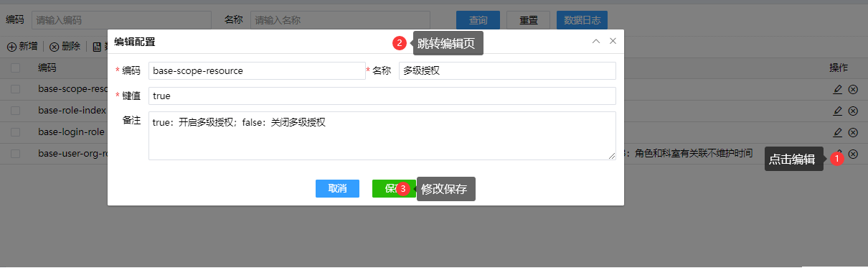
Task: Click the base-role-index table cell
Action: (72, 111)
